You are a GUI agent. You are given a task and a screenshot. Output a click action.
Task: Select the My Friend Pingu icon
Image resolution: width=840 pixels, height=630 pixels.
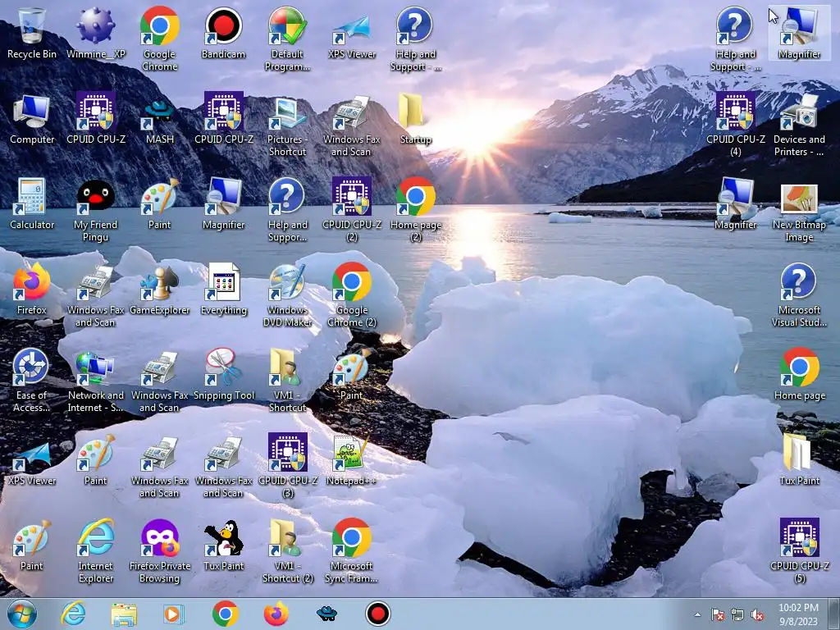tap(96, 210)
